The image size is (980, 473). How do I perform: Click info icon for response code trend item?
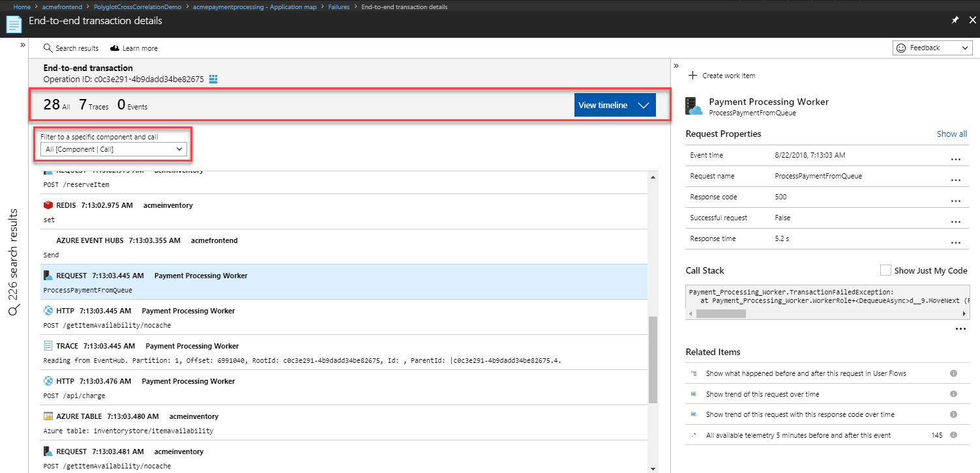953,414
